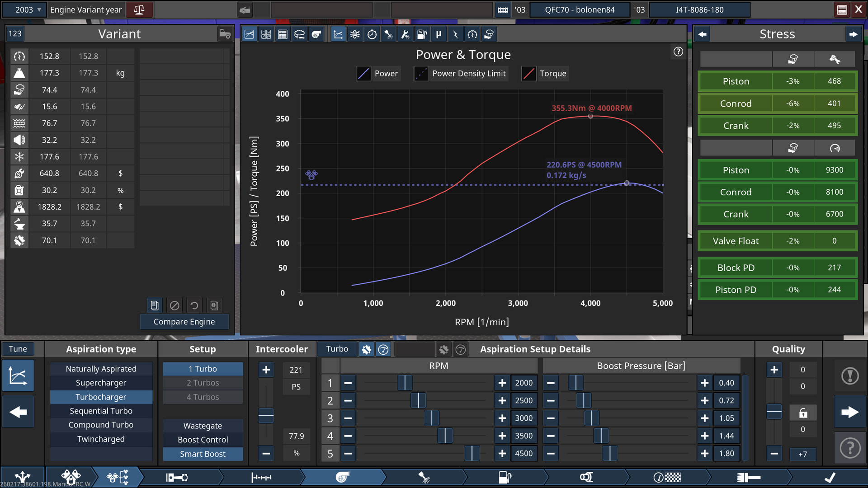Open the Tune tab
The image size is (868, 488).
click(x=18, y=349)
